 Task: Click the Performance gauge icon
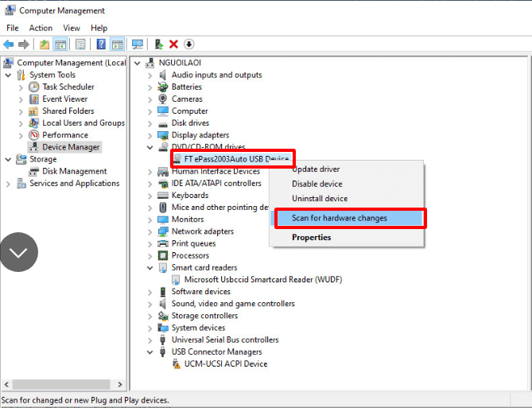pyautogui.click(x=33, y=135)
